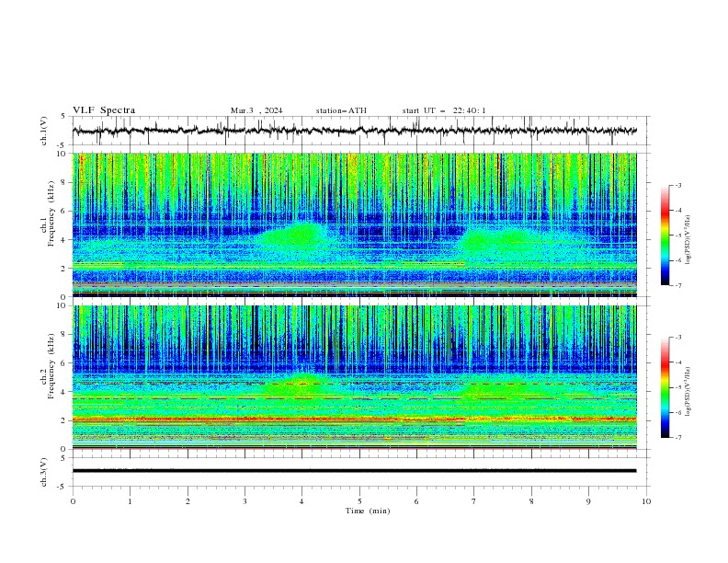The width and height of the screenshot is (728, 563).
Task: Click the ch.1 Frequency (kHz) axis label
Action: click(47, 213)
